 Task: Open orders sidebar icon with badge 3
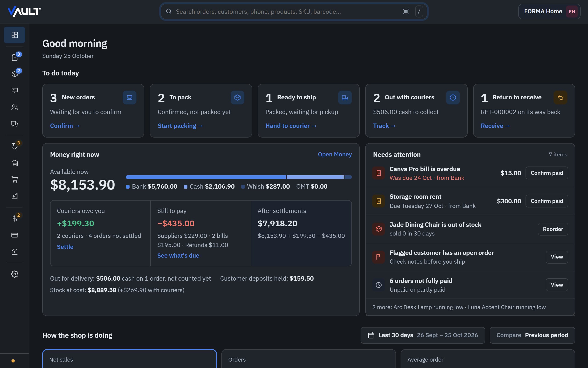click(14, 57)
